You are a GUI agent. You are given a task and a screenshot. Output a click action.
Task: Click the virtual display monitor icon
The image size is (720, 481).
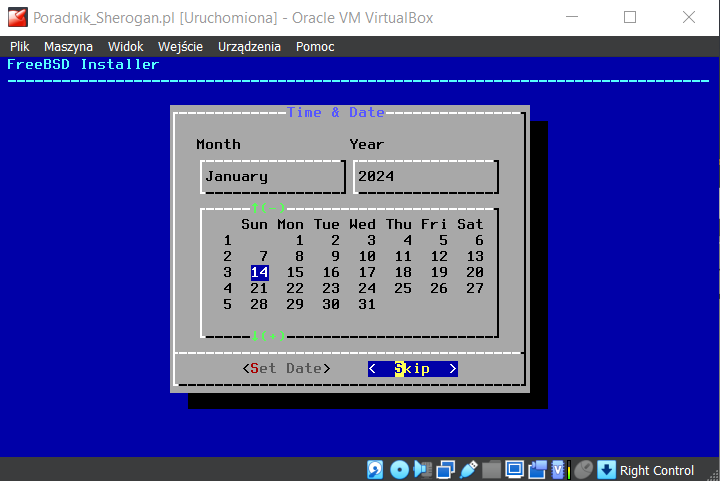click(x=514, y=470)
